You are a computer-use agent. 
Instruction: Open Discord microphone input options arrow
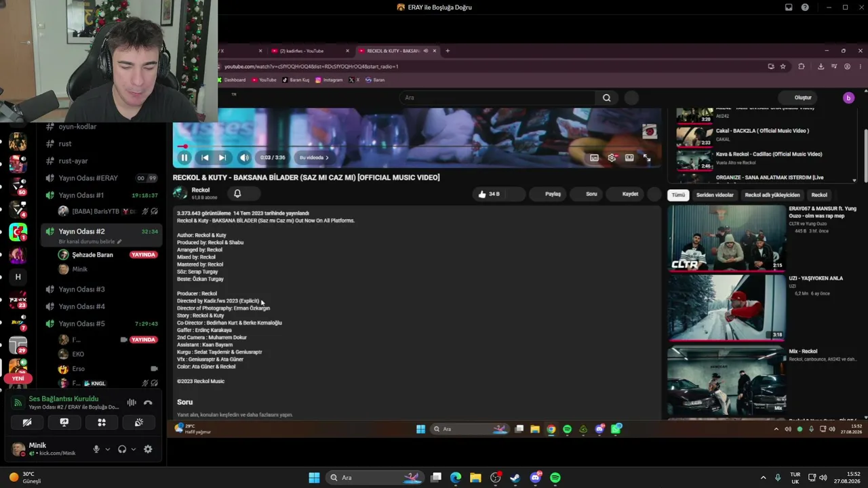[x=107, y=449]
